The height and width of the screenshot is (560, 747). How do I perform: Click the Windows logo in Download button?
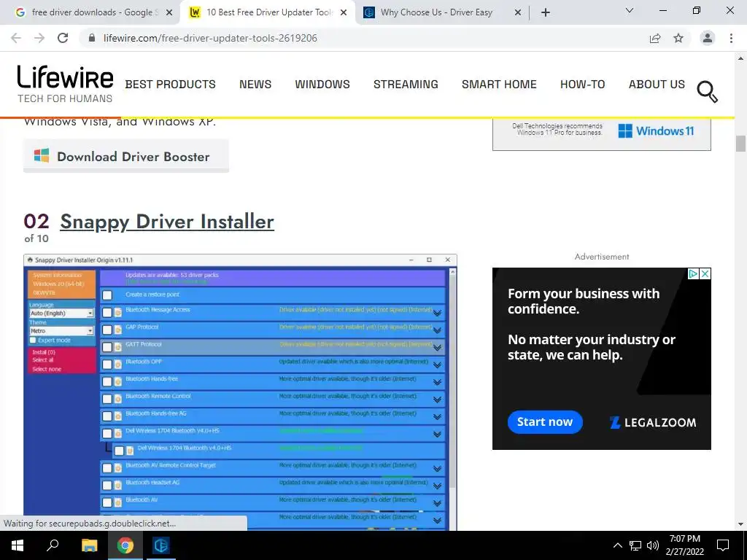pos(42,155)
